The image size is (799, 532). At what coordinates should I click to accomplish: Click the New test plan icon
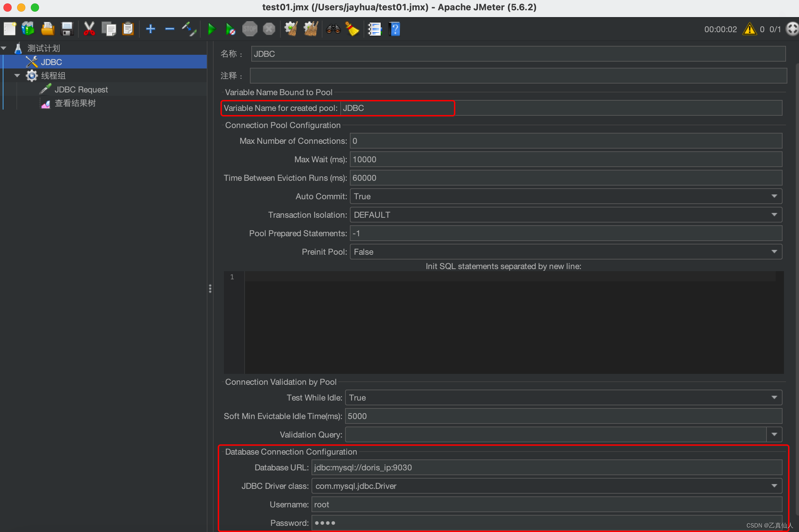pyautogui.click(x=10, y=29)
